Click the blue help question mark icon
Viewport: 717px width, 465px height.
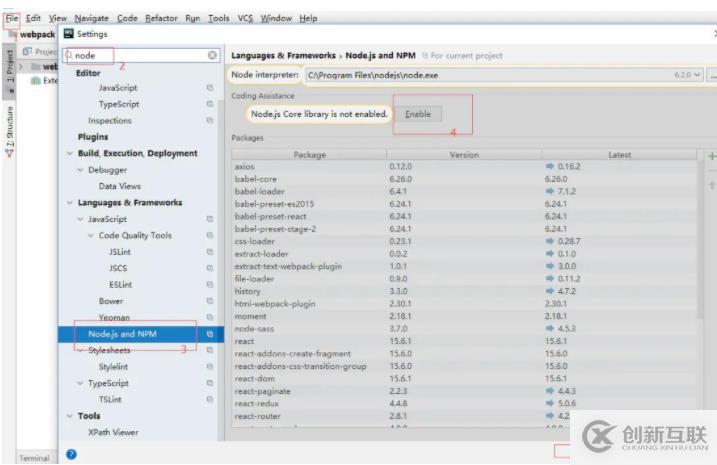[72, 453]
